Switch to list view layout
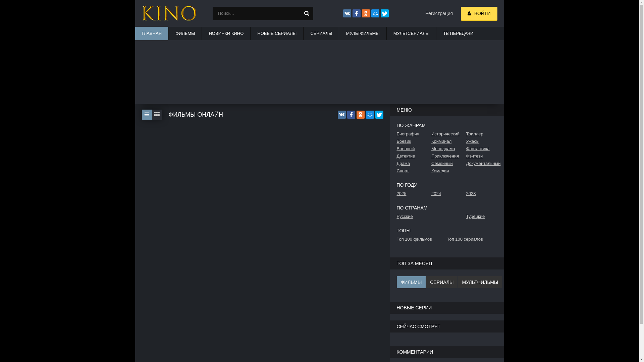644x362 pixels. 147,115
